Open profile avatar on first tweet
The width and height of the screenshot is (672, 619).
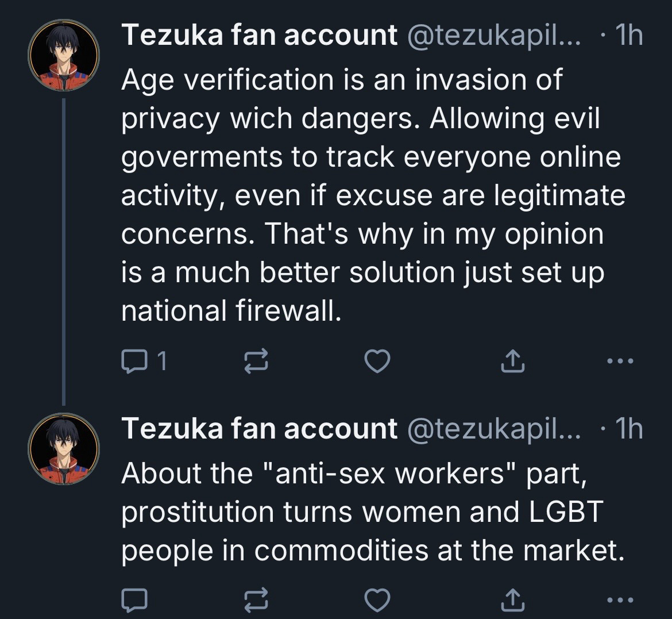point(64,56)
